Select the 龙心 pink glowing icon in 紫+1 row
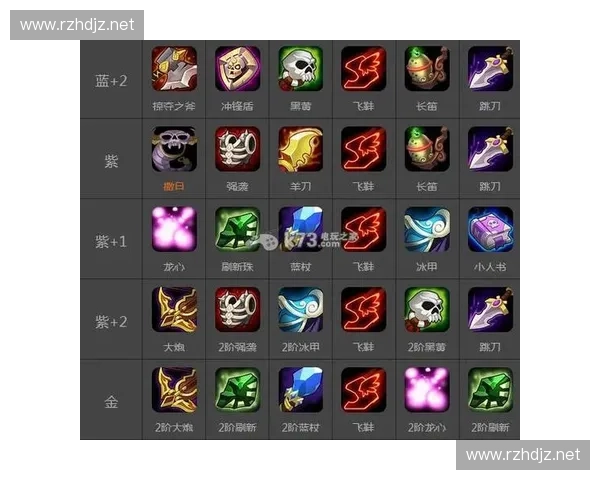The height and width of the screenshot is (480, 600). [174, 229]
